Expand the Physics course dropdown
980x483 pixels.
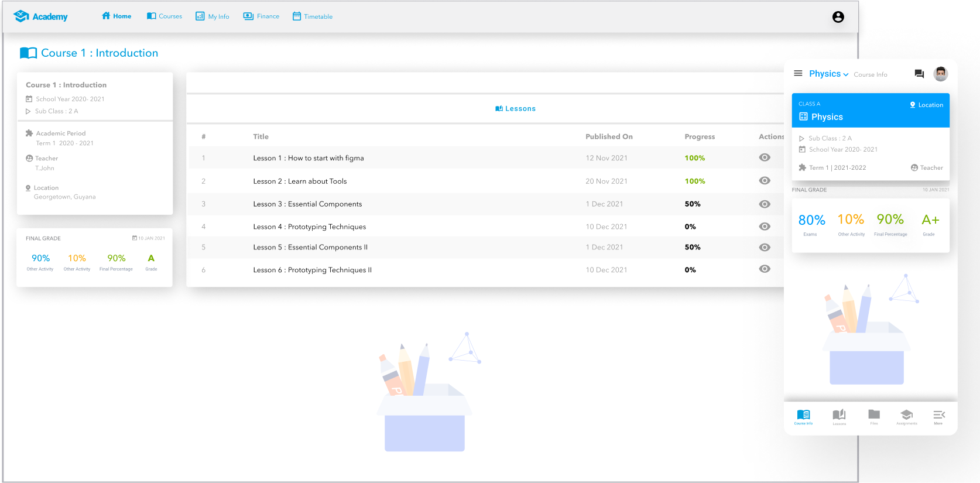(x=828, y=74)
